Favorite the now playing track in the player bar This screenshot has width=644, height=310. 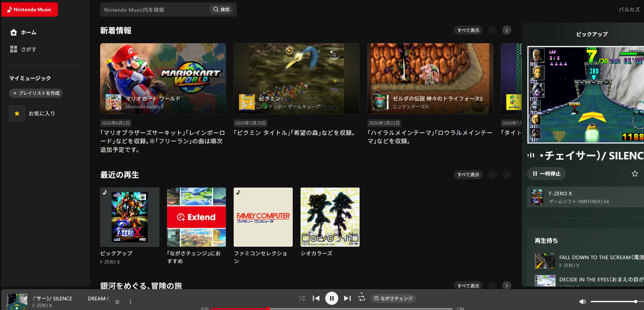117,302
